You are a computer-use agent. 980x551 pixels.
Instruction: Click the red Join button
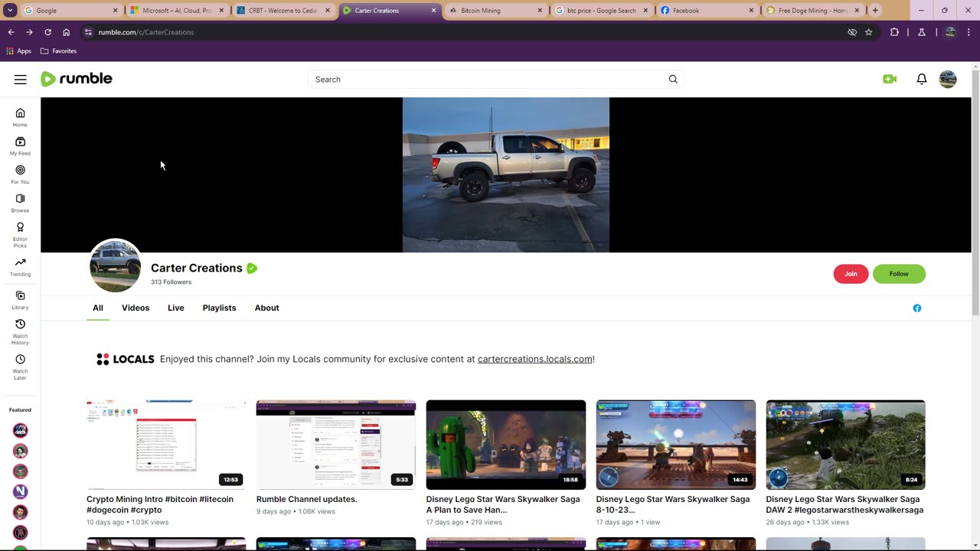click(851, 274)
